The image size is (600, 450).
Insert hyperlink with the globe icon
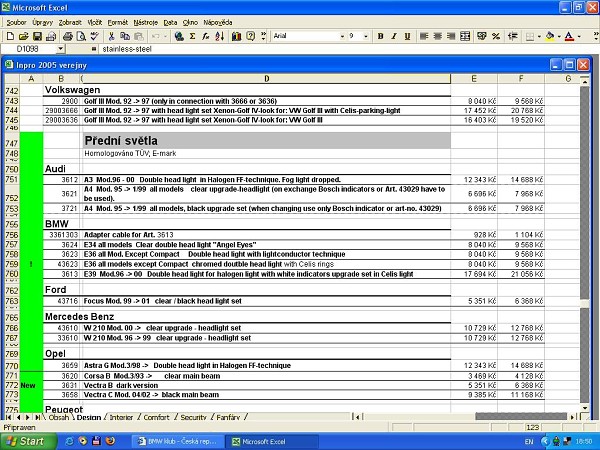pos(179,36)
